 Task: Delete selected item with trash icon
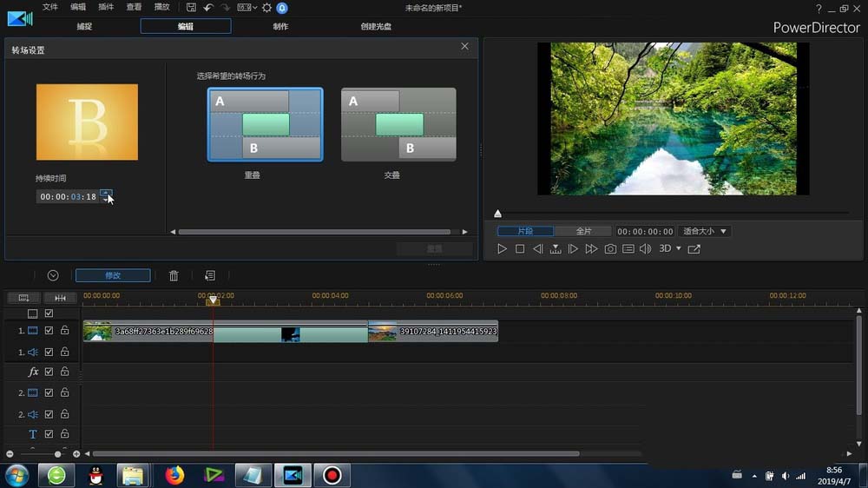174,275
